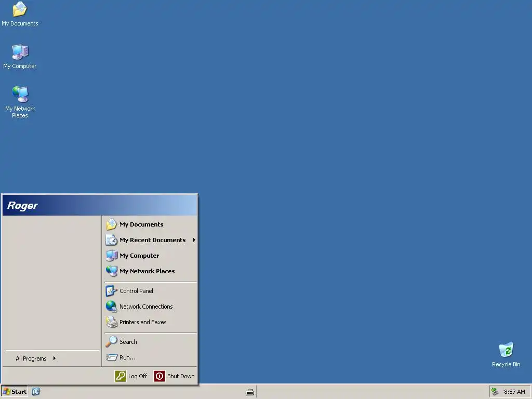Select the My Computer desktop icon
The width and height of the screenshot is (532, 399).
click(x=20, y=57)
